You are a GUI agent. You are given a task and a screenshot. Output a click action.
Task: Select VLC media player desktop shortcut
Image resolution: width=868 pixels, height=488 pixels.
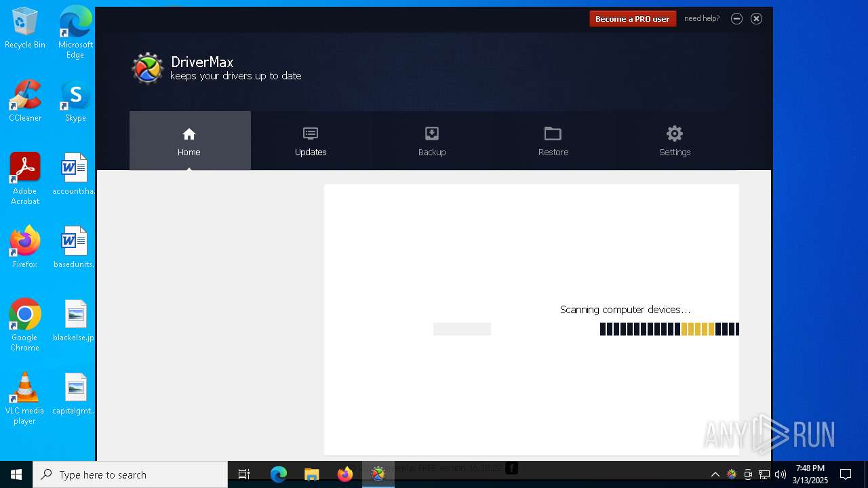pyautogui.click(x=25, y=399)
